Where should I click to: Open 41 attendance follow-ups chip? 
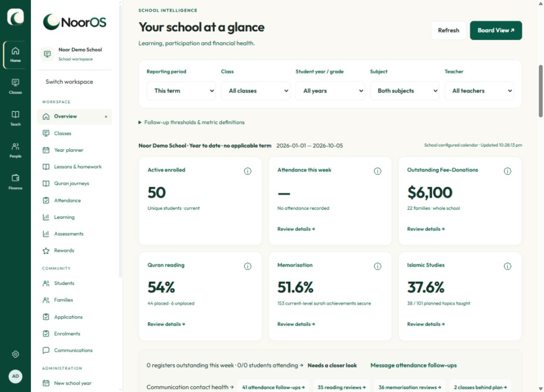click(x=273, y=387)
